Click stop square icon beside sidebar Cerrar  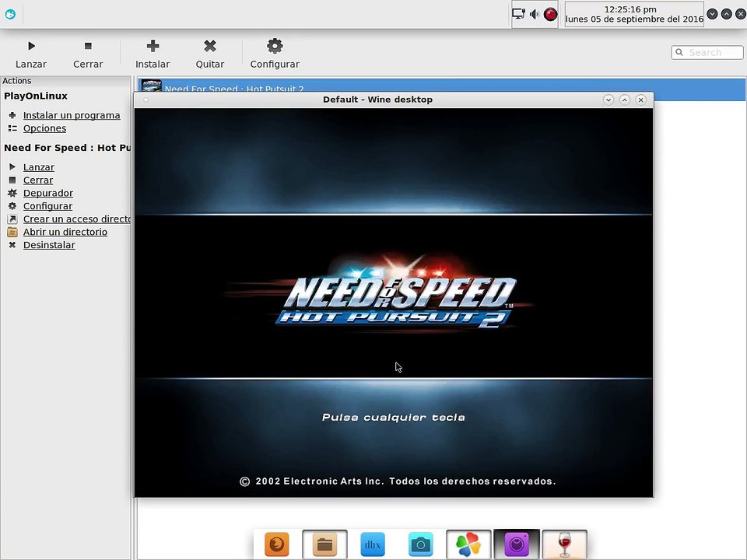pos(12,180)
